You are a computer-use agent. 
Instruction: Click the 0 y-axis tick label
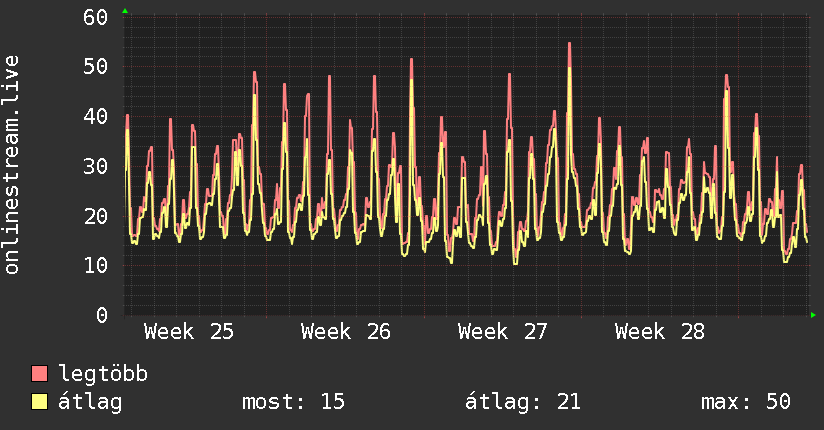102,315
